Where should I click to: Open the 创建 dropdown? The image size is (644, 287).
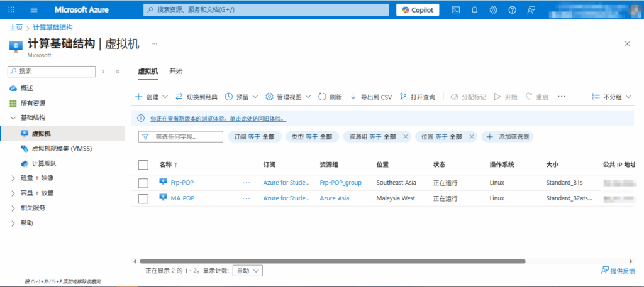pos(152,97)
